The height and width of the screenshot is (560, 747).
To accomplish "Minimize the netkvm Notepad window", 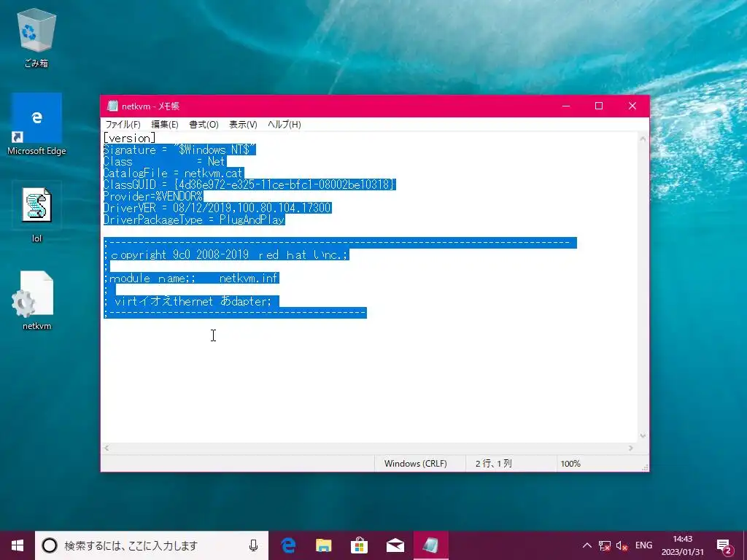I will [566, 106].
